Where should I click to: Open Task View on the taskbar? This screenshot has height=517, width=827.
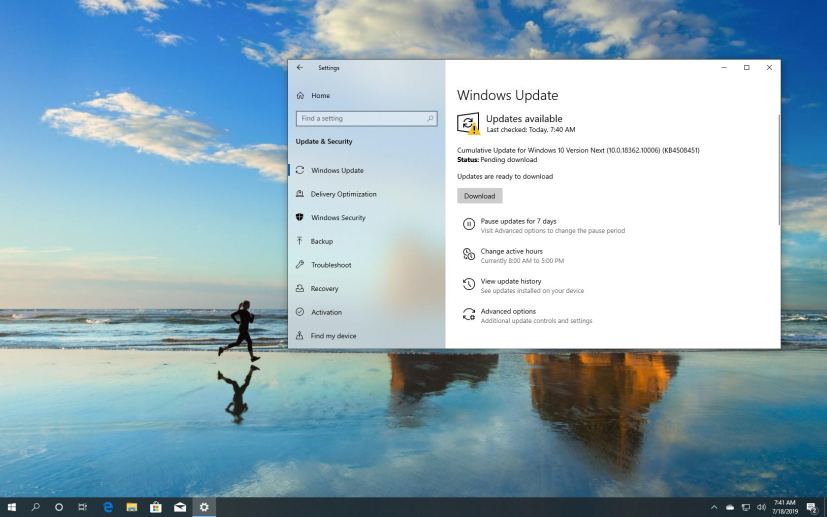(82, 507)
